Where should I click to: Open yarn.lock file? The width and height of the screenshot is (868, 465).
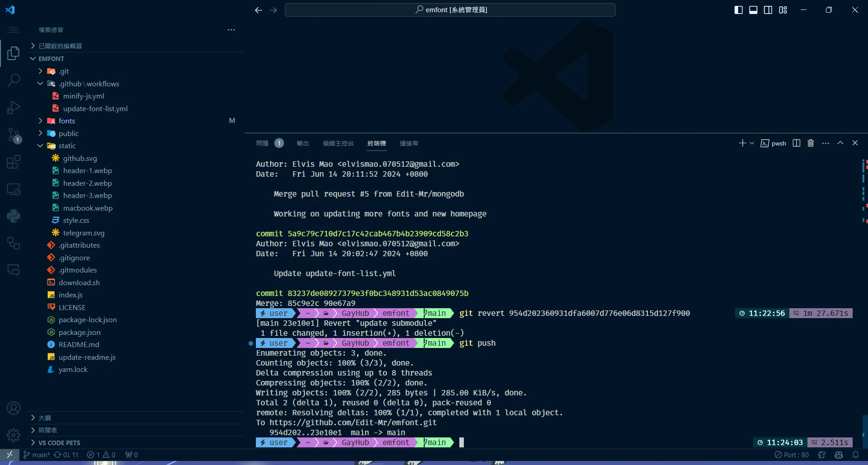[x=136, y=370]
